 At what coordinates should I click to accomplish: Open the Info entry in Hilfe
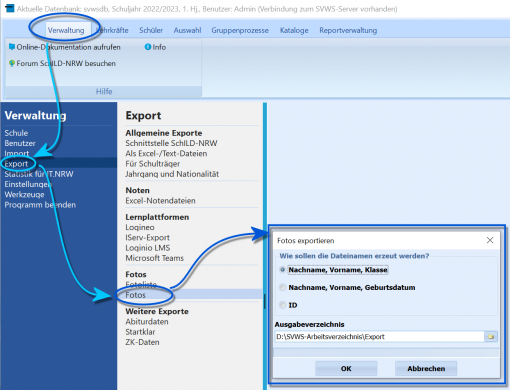(x=159, y=47)
